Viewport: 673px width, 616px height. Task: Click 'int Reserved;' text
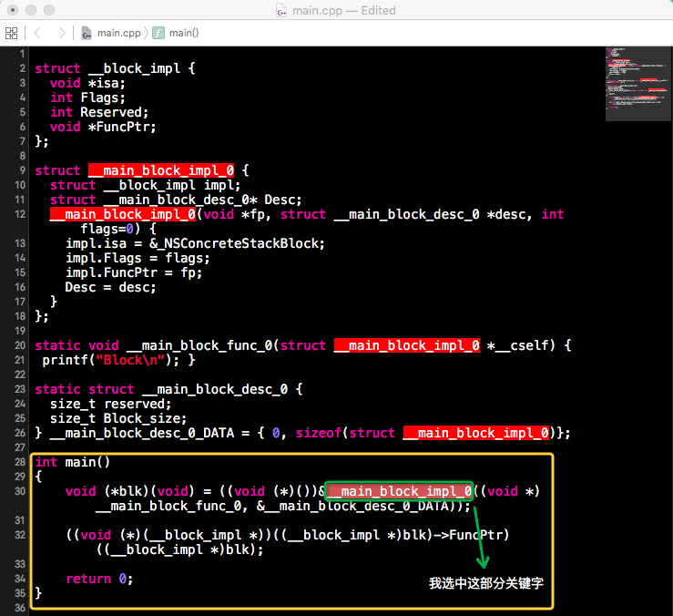(x=99, y=113)
